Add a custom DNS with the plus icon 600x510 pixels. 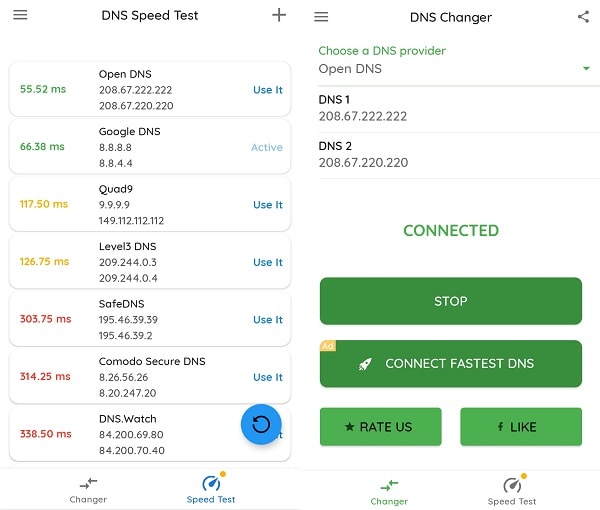(279, 15)
